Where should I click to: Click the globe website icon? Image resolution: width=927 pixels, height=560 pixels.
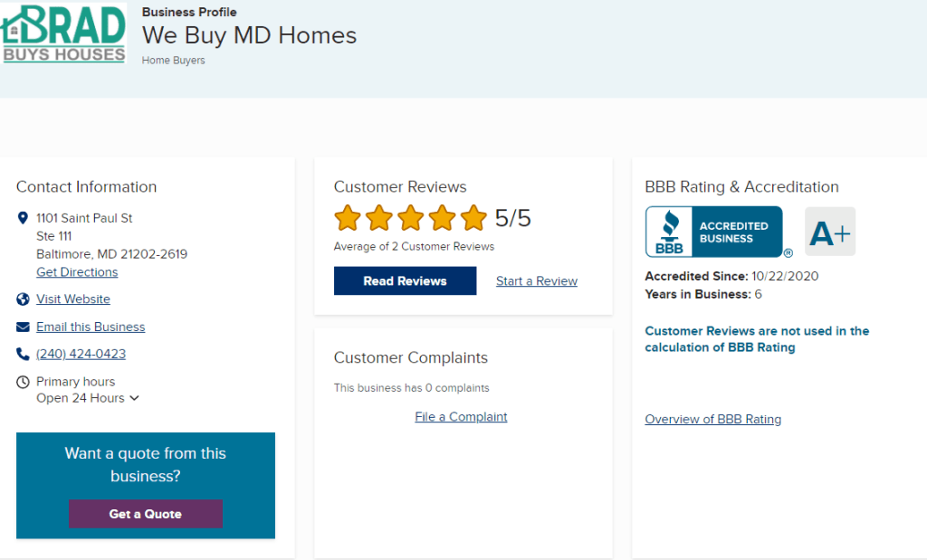pyautogui.click(x=23, y=299)
